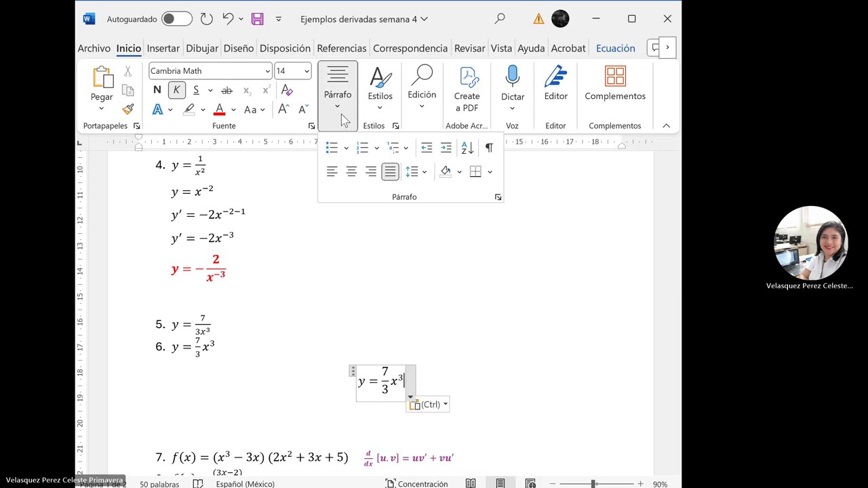Click the sort A-Z icon
Image resolution: width=868 pixels, height=488 pixels.
[x=467, y=148]
